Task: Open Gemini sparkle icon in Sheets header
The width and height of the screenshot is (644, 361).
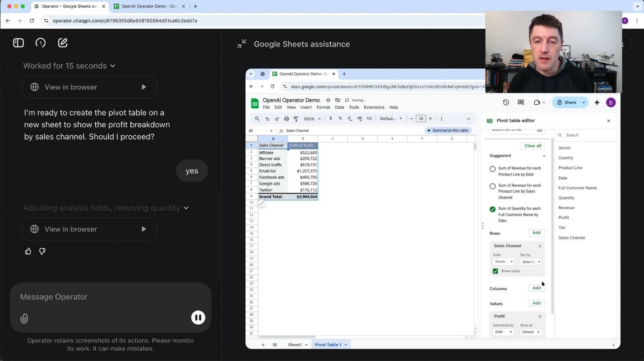Action: coord(597,102)
